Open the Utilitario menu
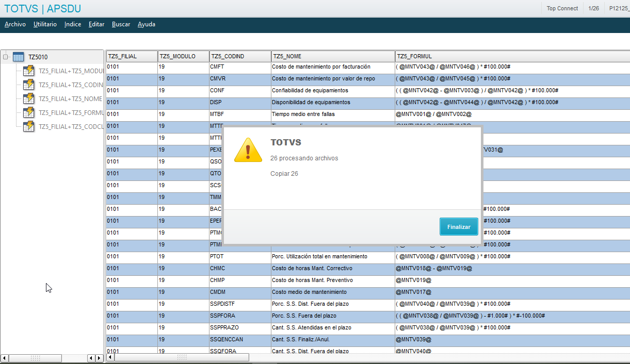The image size is (630, 364). pyautogui.click(x=45, y=24)
